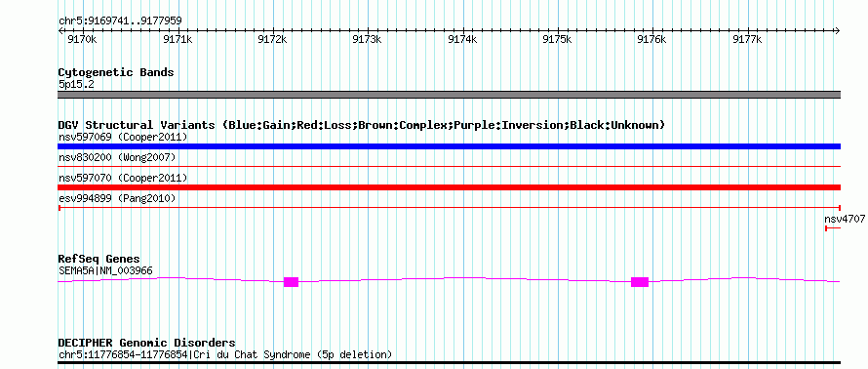This screenshot has height=369, width=868.
Task: Click the 9173k ruler tick label
Action: [368, 40]
